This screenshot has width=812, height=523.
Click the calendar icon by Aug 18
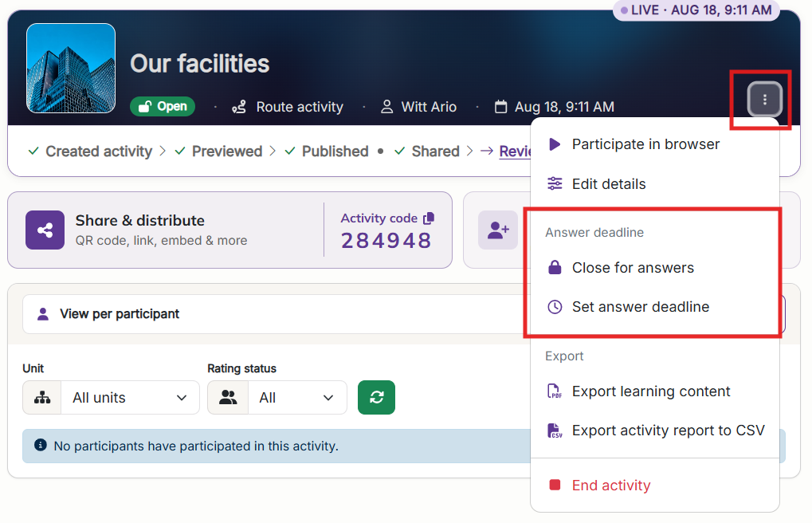[500, 107]
